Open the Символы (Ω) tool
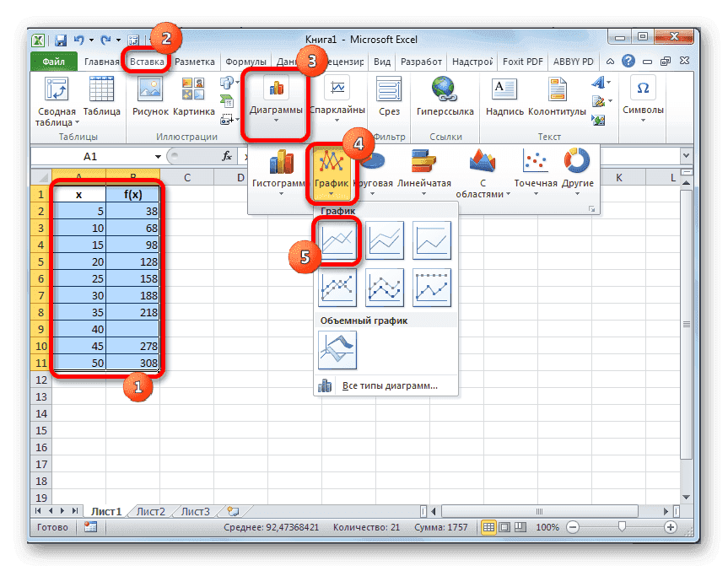Viewport: 728px width, 571px height. pos(642,93)
